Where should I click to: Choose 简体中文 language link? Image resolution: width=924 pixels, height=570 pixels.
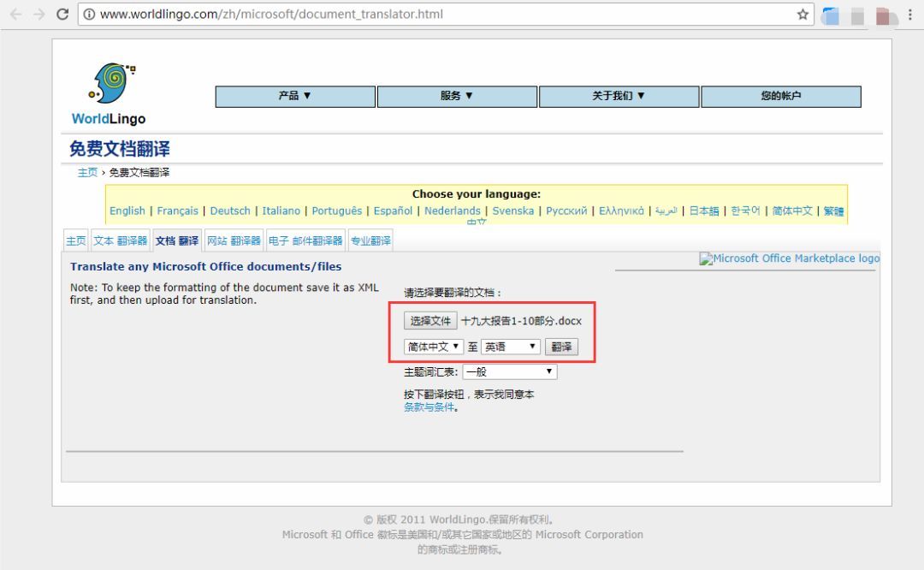click(x=792, y=211)
